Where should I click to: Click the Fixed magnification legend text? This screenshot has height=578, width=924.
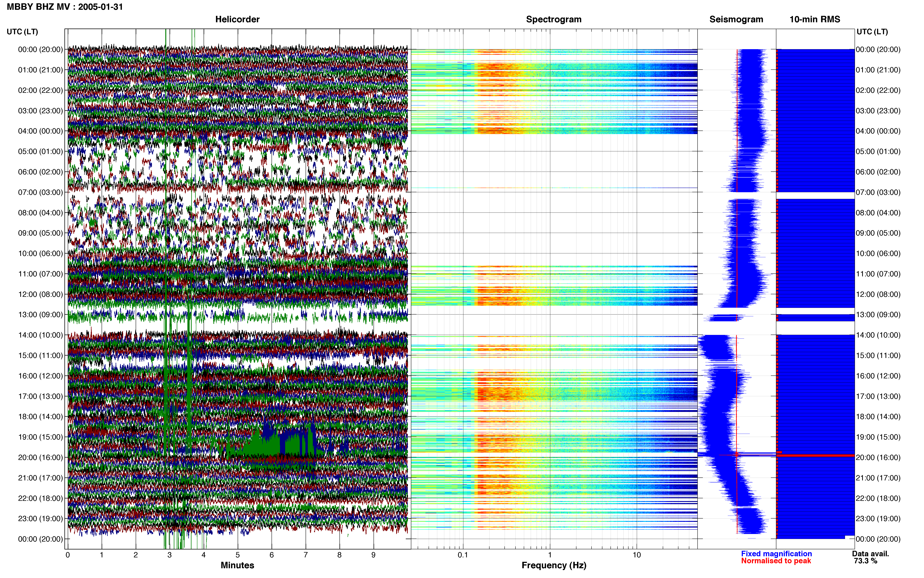point(777,554)
